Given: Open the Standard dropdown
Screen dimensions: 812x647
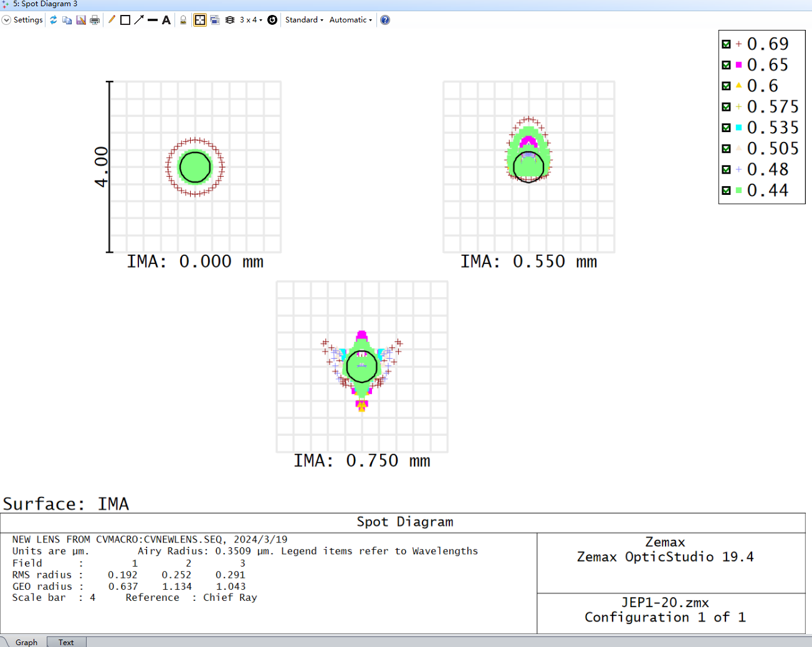Looking at the screenshot, I should pos(304,20).
